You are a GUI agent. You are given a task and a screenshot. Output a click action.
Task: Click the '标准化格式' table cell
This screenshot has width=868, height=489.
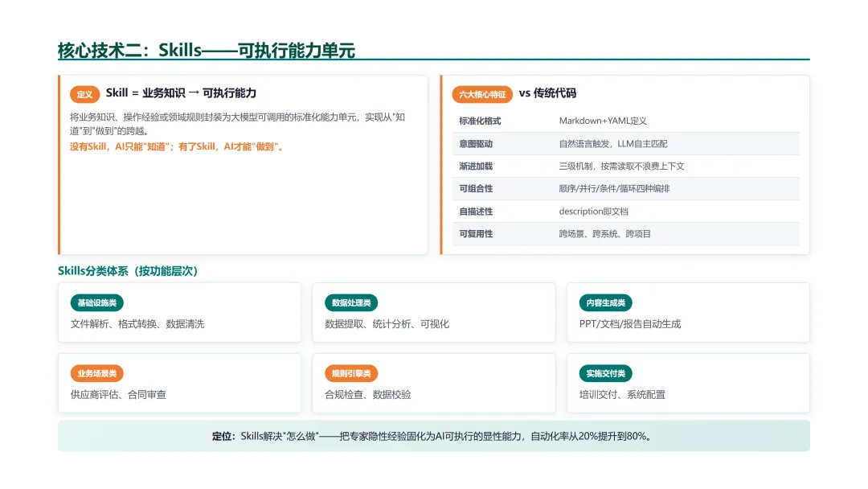480,121
